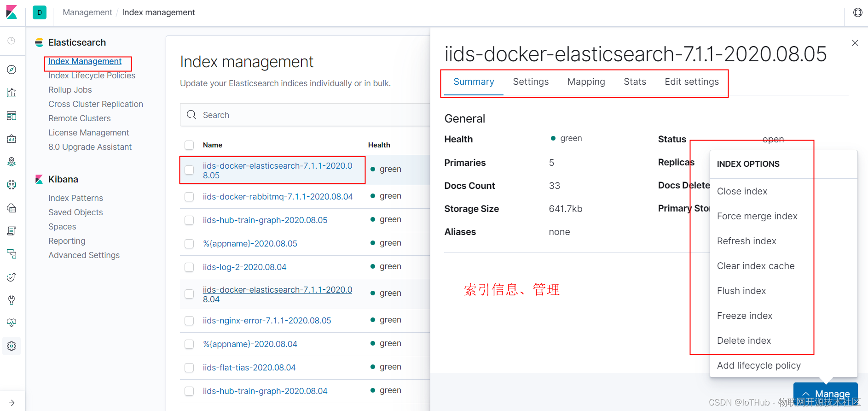The image size is (868, 411).
Task: Switch to the Mapping tab
Action: click(x=586, y=82)
